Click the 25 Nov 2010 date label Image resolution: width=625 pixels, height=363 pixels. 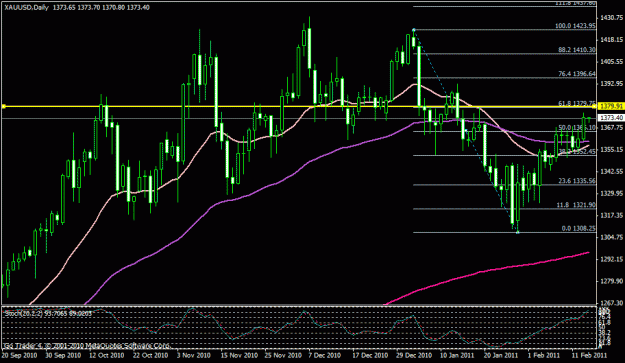284,355
